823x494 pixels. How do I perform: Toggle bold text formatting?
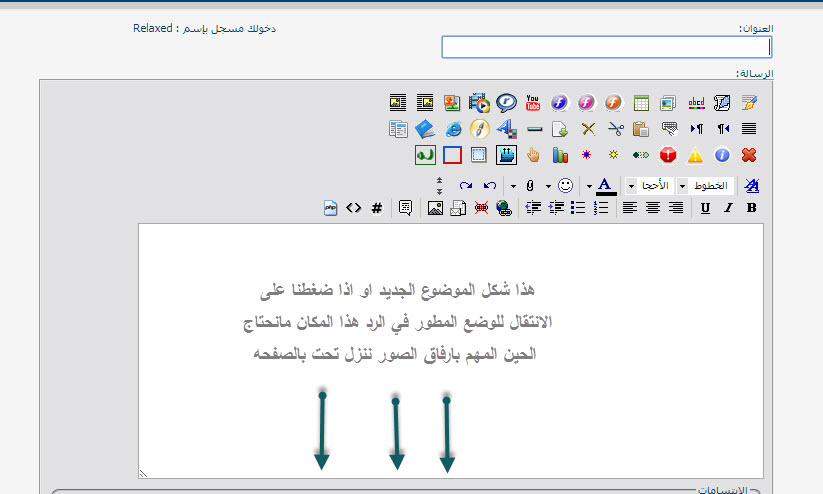[752, 208]
